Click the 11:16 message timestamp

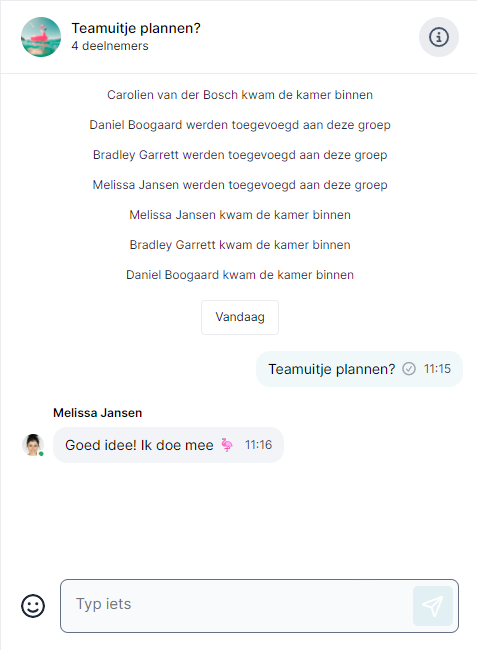pos(258,445)
